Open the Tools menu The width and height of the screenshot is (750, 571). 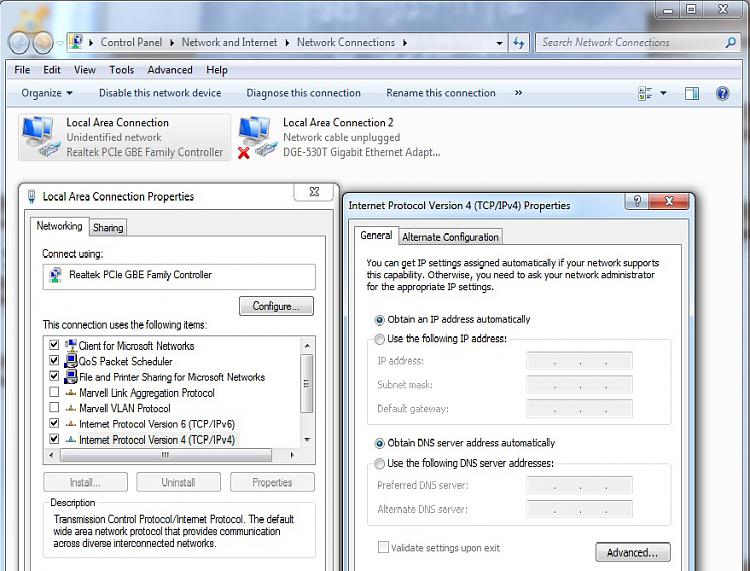click(121, 70)
